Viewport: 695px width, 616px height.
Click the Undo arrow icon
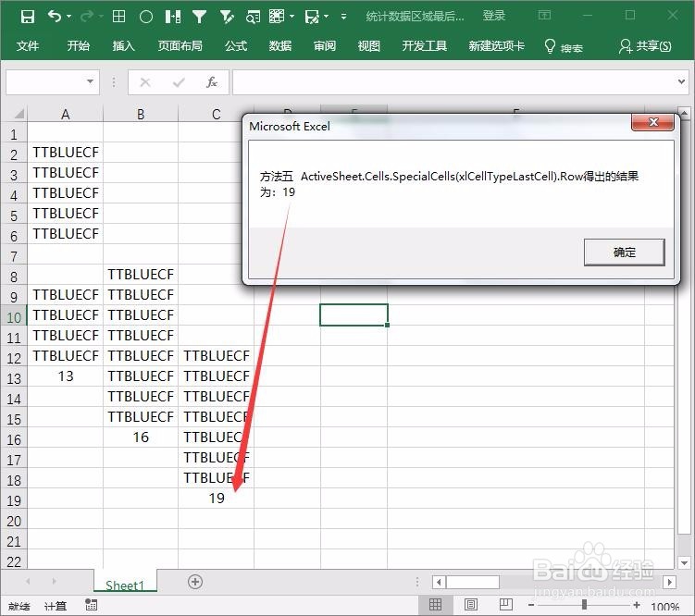(x=55, y=17)
